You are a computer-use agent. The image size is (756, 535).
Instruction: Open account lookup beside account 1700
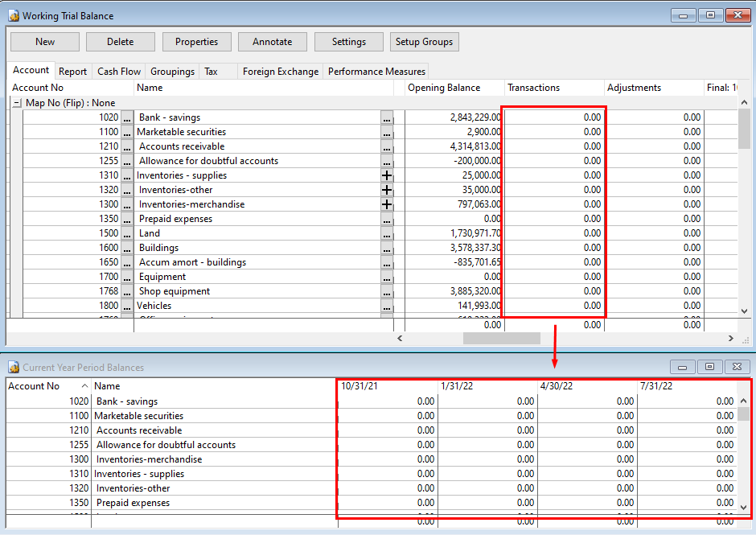[x=127, y=277]
